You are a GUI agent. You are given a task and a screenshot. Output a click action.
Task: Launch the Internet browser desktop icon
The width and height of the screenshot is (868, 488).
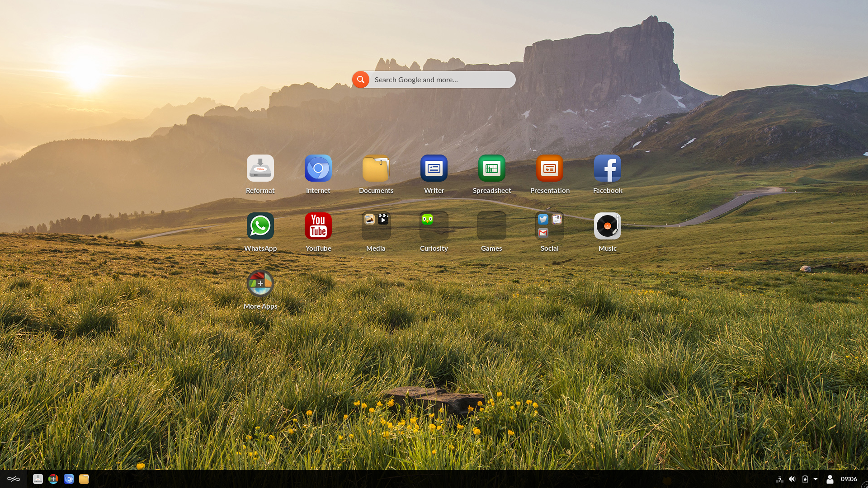[318, 169]
